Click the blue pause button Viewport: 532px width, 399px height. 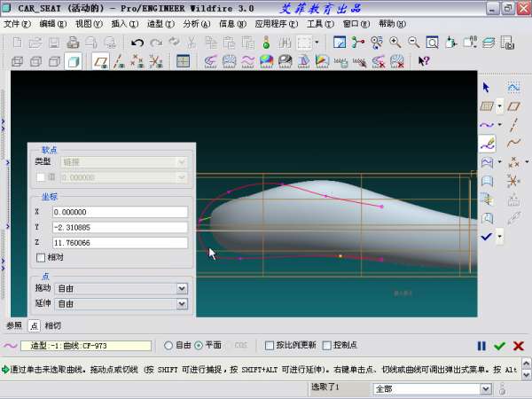pyautogui.click(x=481, y=346)
